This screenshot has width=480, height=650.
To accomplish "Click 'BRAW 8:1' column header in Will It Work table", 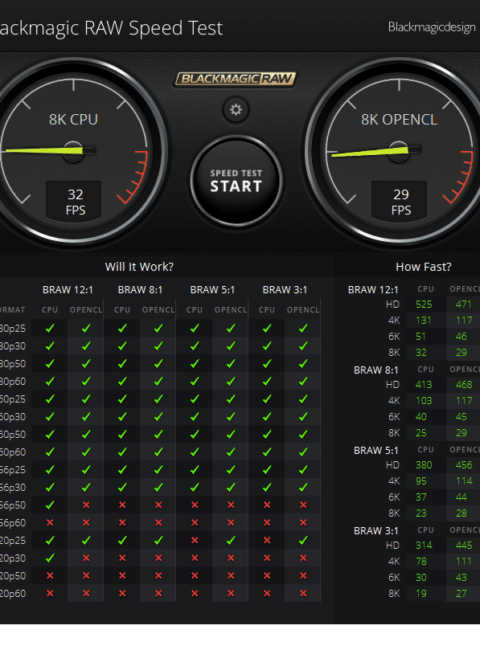I will (x=140, y=290).
